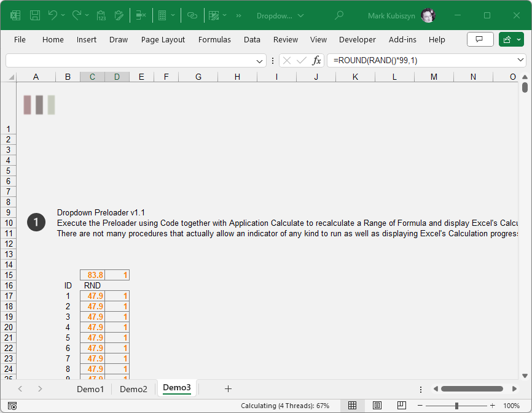Switch to Page Break Preview
This screenshot has width=532, height=413.
(x=401, y=406)
